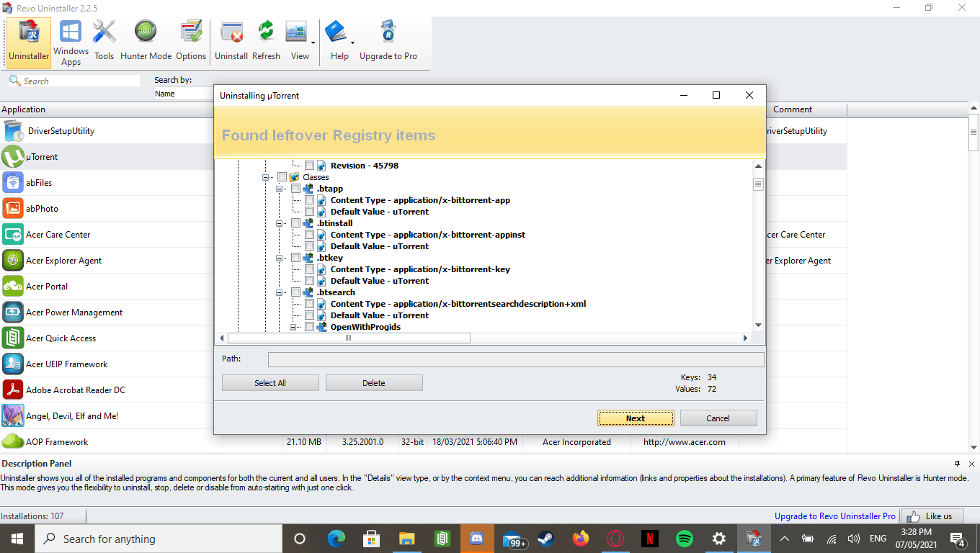980x553 pixels.
Task: Click the Path field in dialog
Action: tap(516, 359)
